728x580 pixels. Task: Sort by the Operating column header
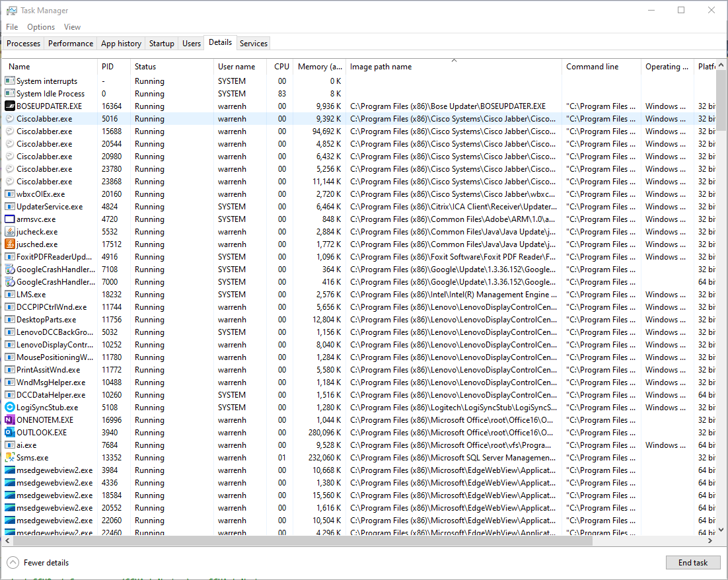(667, 67)
